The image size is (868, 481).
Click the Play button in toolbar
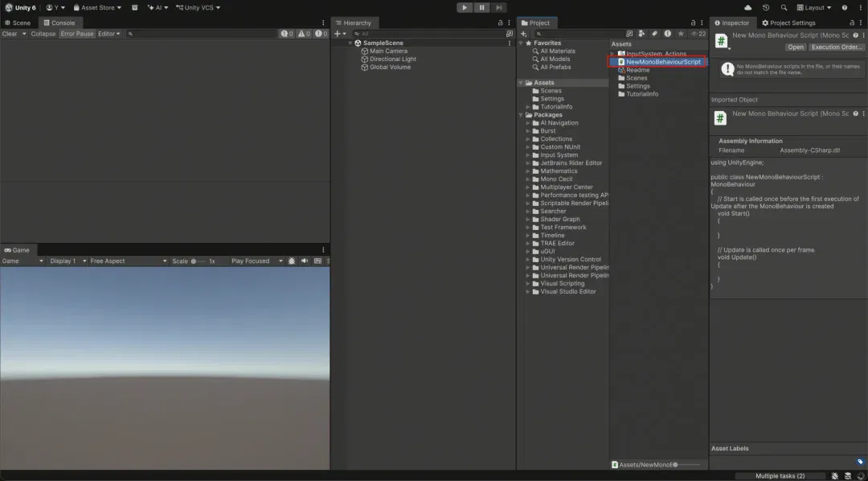click(465, 8)
